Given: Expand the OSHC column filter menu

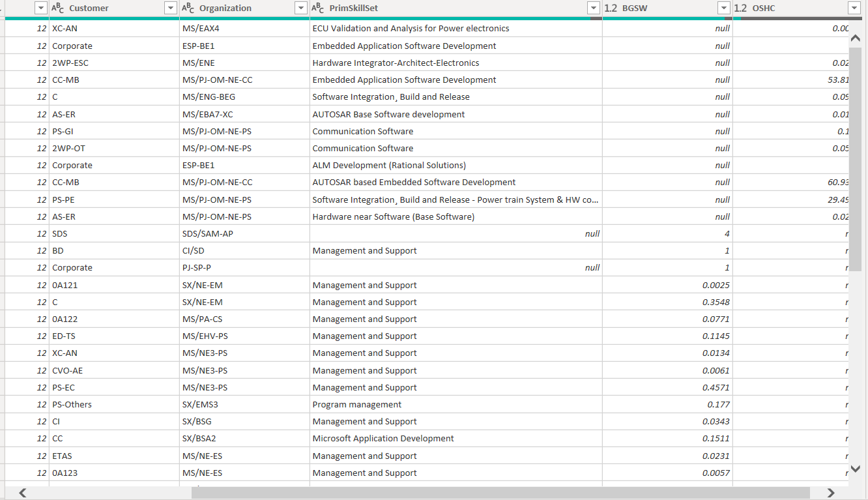Looking at the screenshot, I should (x=854, y=8).
